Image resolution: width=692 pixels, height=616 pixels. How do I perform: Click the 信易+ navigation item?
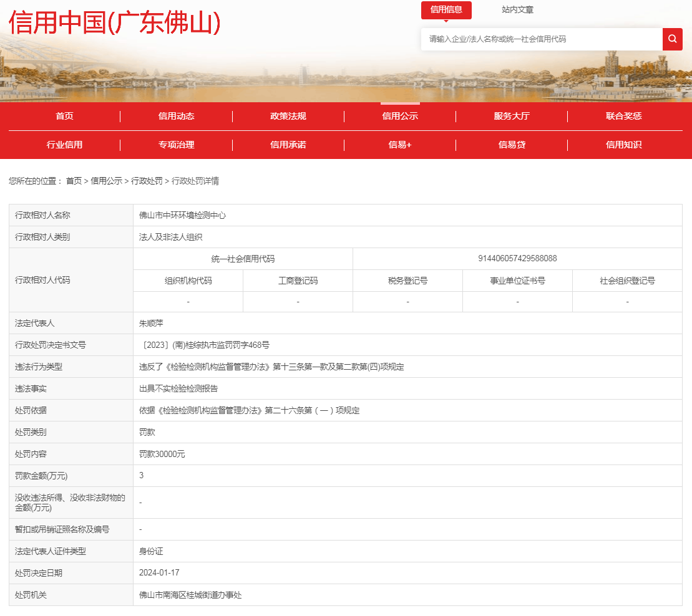400,145
